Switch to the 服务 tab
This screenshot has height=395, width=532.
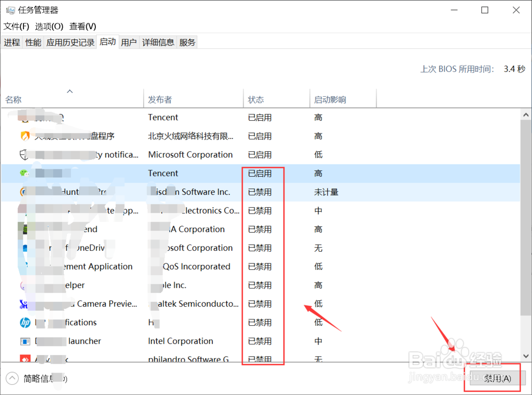(x=187, y=43)
